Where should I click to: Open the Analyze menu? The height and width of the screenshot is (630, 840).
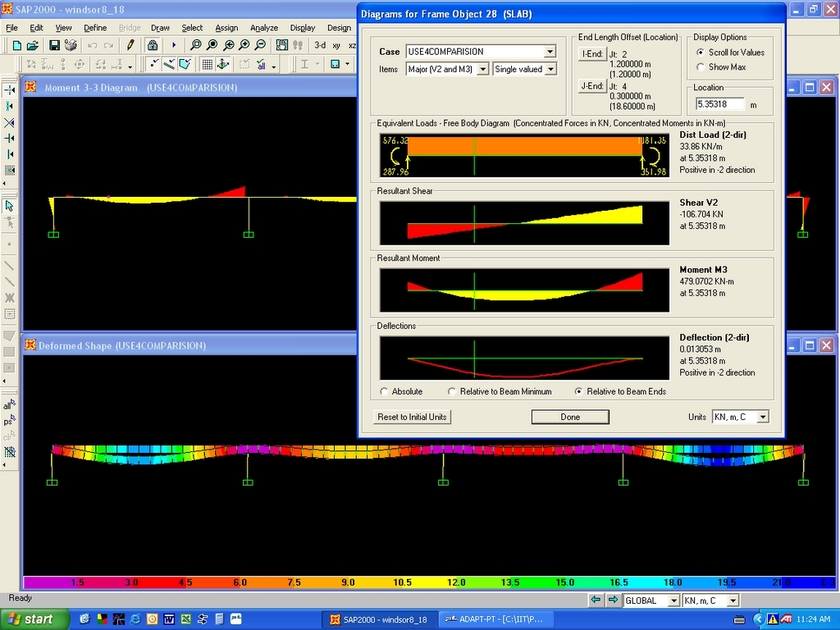tap(264, 28)
